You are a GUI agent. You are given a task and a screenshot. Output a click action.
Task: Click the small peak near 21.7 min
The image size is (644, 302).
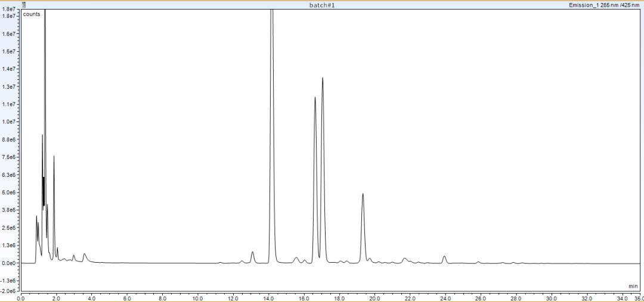tap(405, 259)
